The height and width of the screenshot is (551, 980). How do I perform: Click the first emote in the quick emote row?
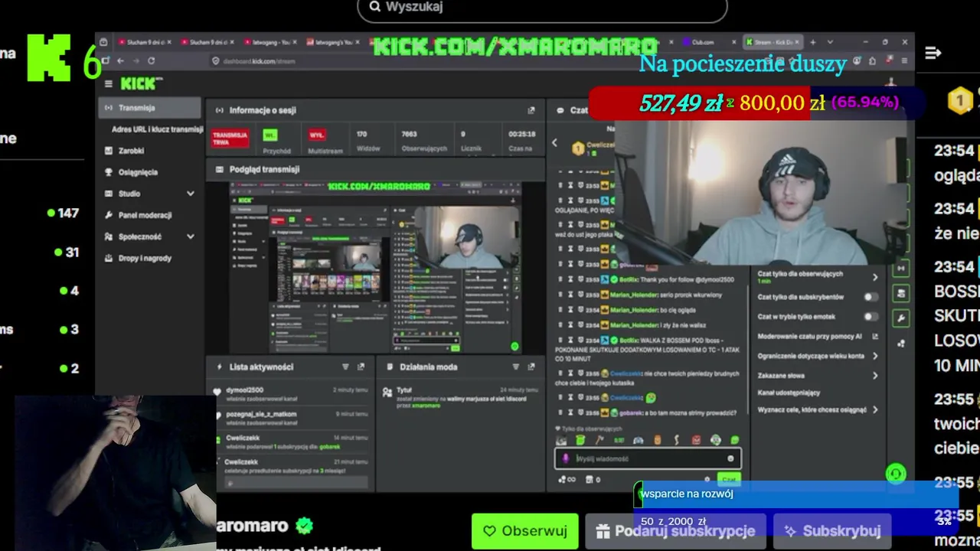point(561,440)
